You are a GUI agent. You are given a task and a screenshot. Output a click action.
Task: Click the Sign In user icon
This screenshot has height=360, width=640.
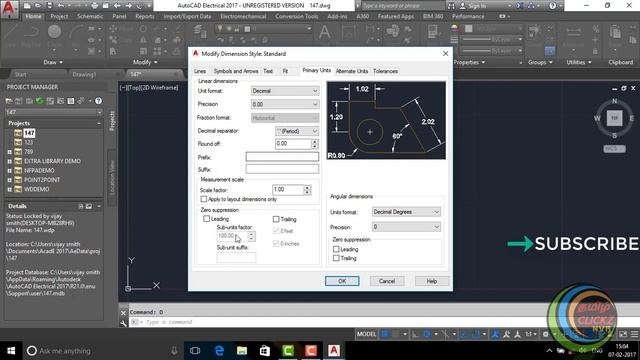click(462, 6)
